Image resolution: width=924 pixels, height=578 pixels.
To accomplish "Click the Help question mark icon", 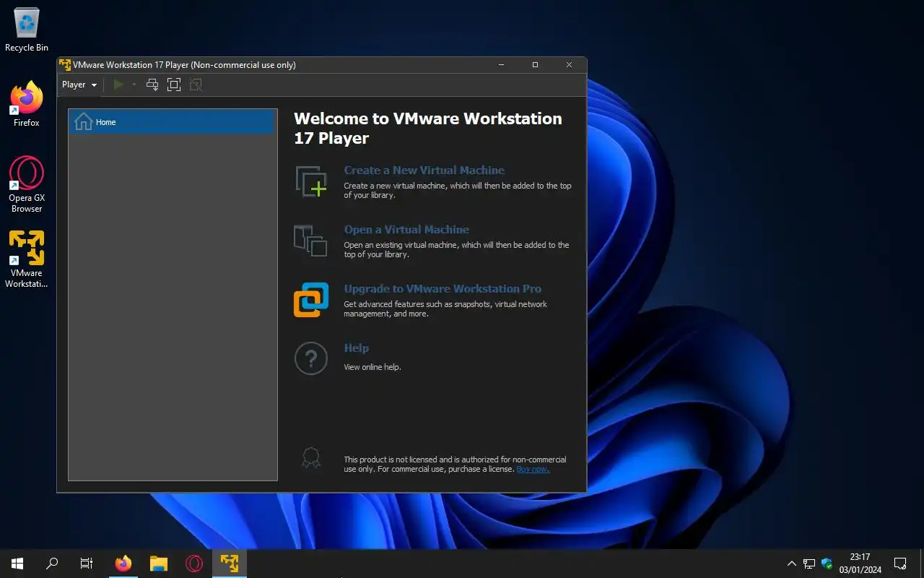I will click(x=311, y=358).
